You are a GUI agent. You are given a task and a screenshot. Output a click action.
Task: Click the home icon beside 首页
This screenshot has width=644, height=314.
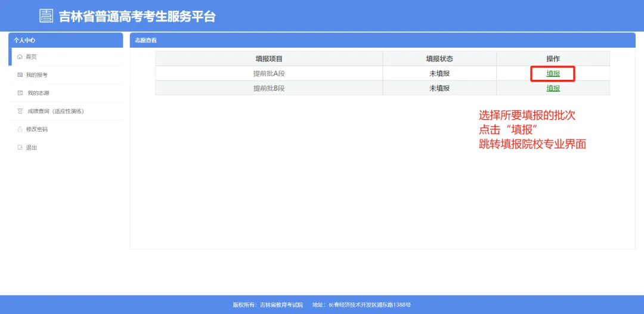click(20, 57)
